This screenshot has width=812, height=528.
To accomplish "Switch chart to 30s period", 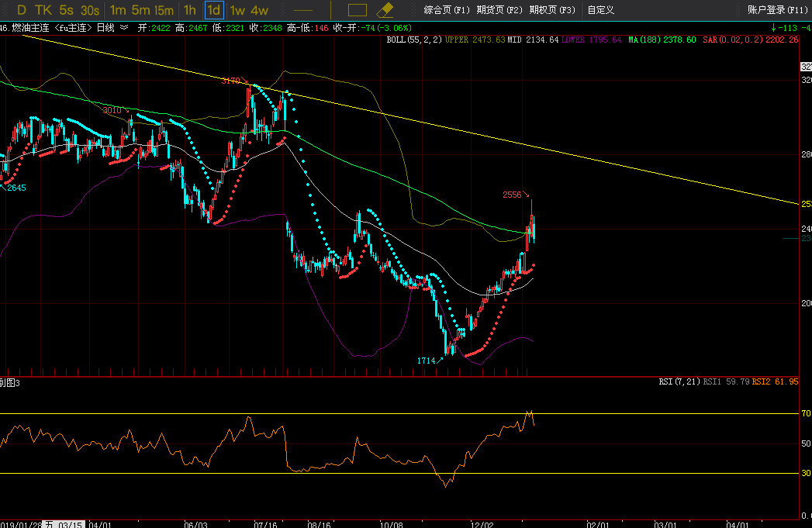I will (90, 10).
